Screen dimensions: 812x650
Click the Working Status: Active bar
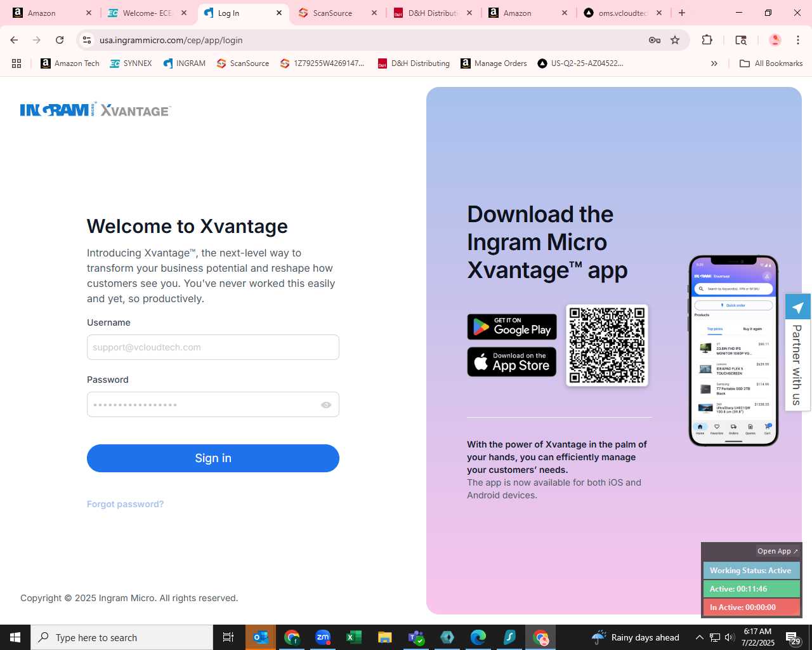coord(751,571)
